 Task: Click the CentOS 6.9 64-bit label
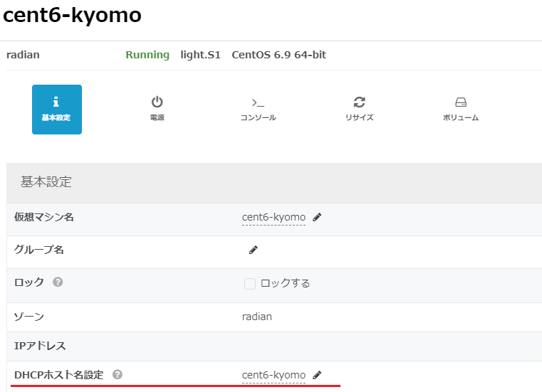point(278,55)
